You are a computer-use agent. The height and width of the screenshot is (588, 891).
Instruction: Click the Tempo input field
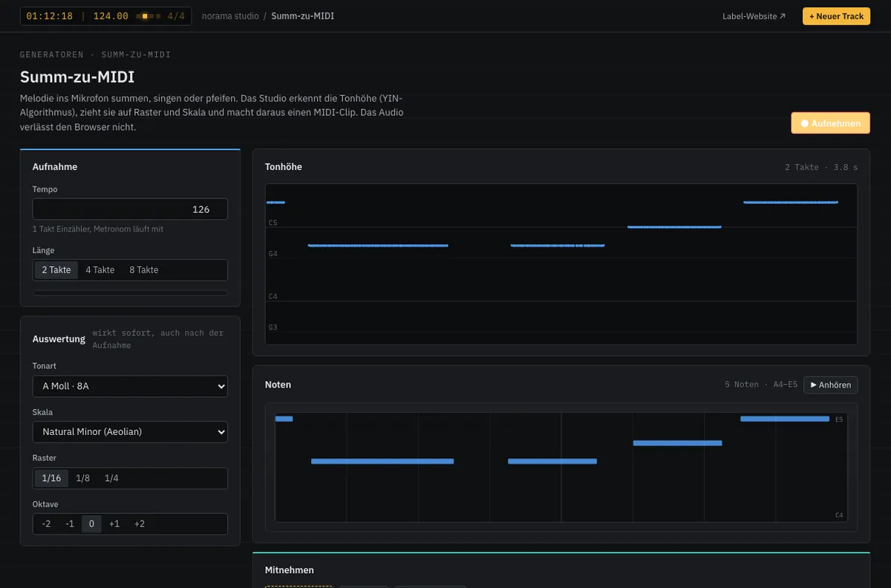(130, 209)
